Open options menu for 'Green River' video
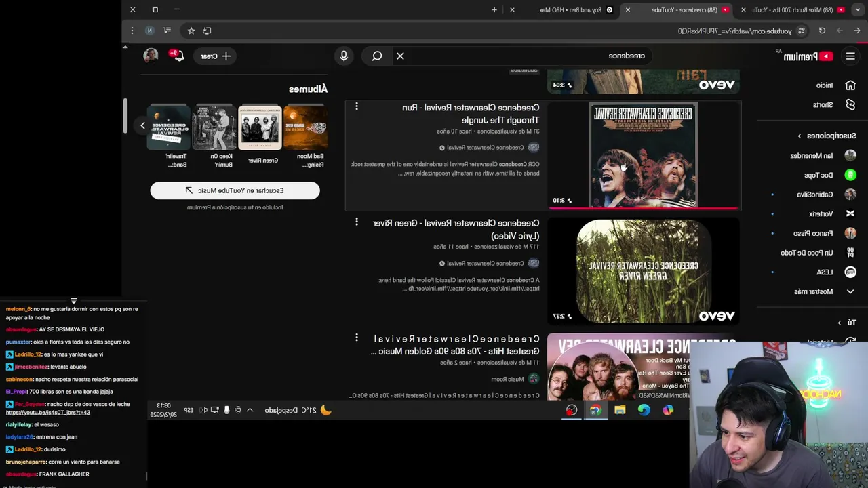 click(x=357, y=222)
